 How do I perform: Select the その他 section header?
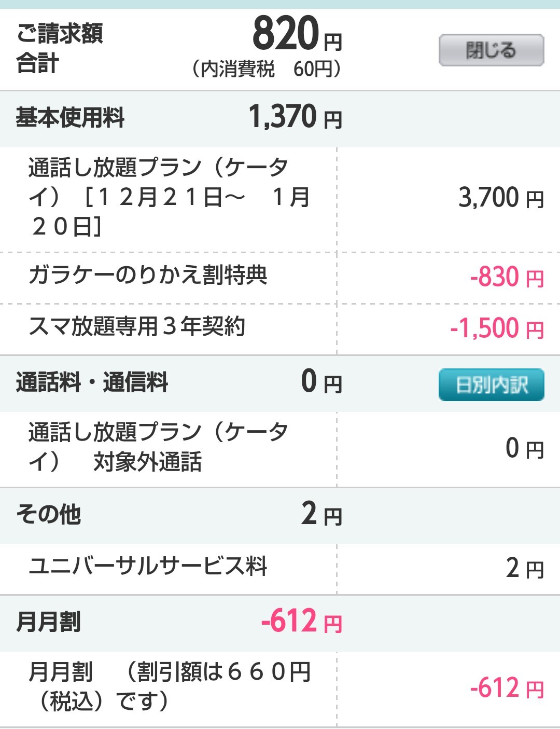click(x=49, y=515)
